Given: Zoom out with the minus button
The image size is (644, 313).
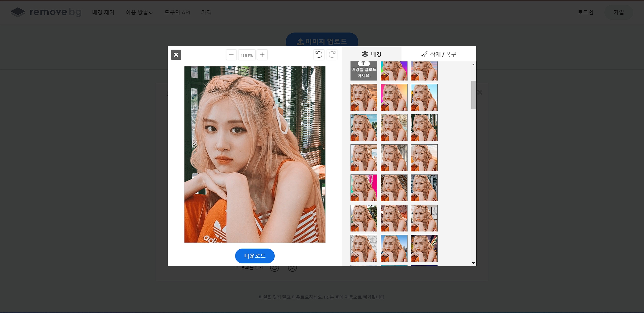Looking at the screenshot, I should [231, 55].
